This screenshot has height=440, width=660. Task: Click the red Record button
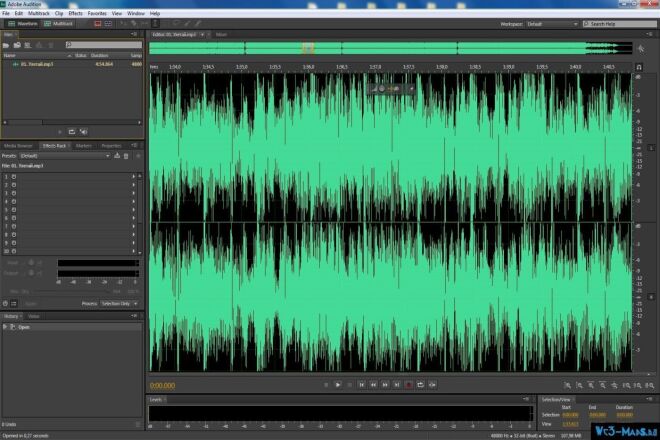pos(408,385)
